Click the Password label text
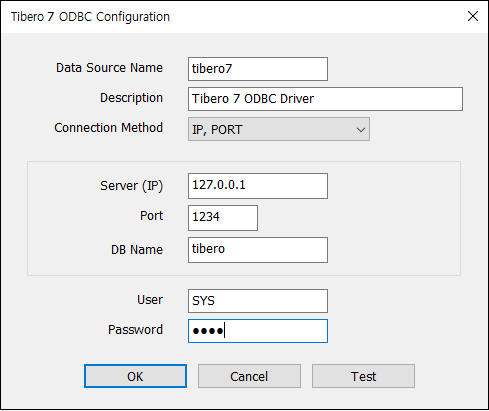489x411 pixels. point(135,330)
